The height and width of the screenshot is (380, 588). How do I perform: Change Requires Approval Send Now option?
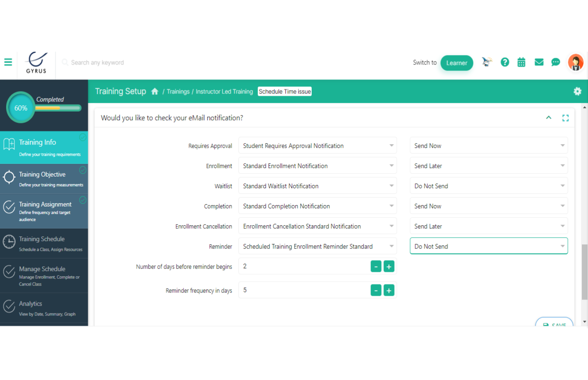click(x=489, y=146)
